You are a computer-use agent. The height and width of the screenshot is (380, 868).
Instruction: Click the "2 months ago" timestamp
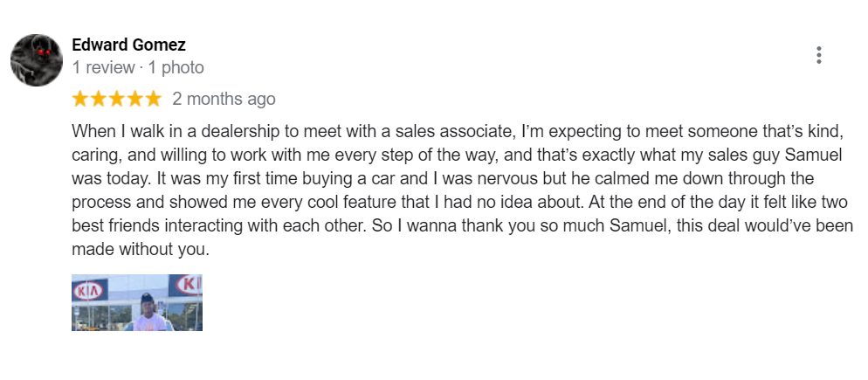point(224,99)
